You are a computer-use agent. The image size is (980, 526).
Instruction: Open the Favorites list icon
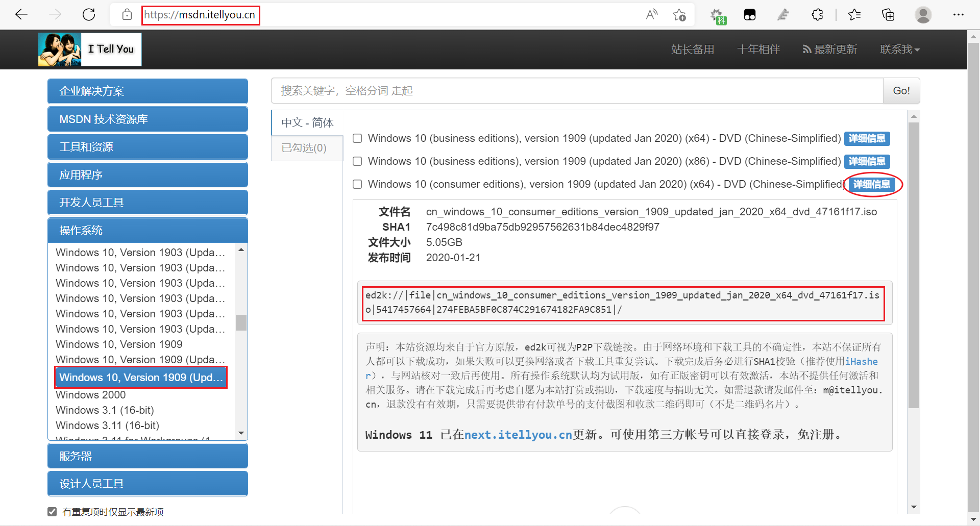[x=854, y=14]
